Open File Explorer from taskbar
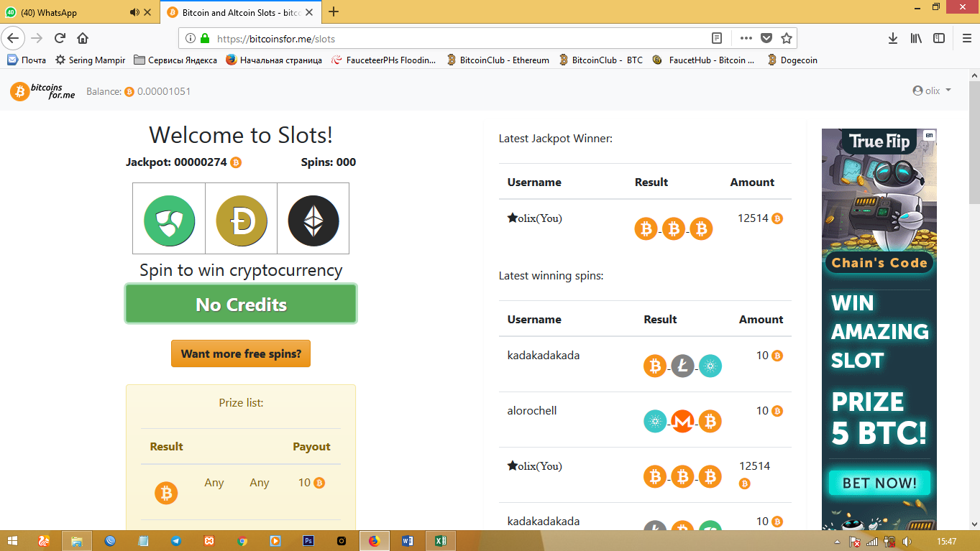 (77, 541)
